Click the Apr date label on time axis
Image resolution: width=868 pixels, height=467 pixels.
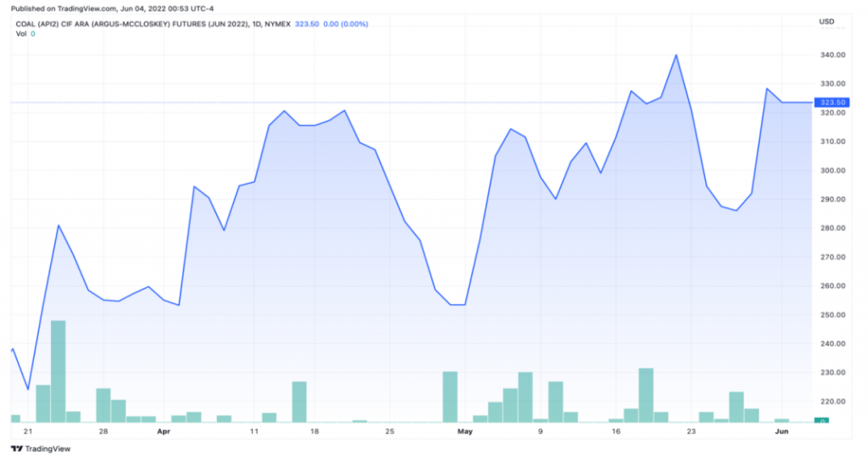coord(164,431)
